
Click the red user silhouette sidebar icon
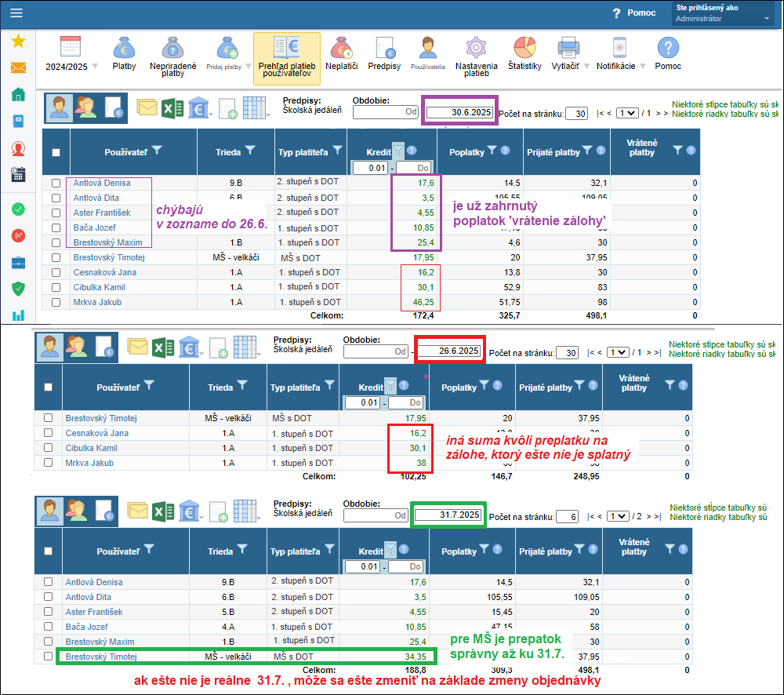(x=18, y=148)
